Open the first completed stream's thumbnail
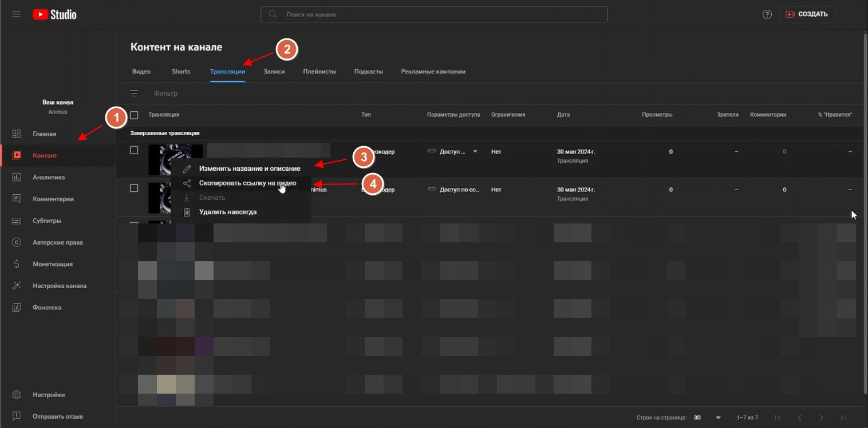Image resolution: width=868 pixels, height=428 pixels. [175, 159]
